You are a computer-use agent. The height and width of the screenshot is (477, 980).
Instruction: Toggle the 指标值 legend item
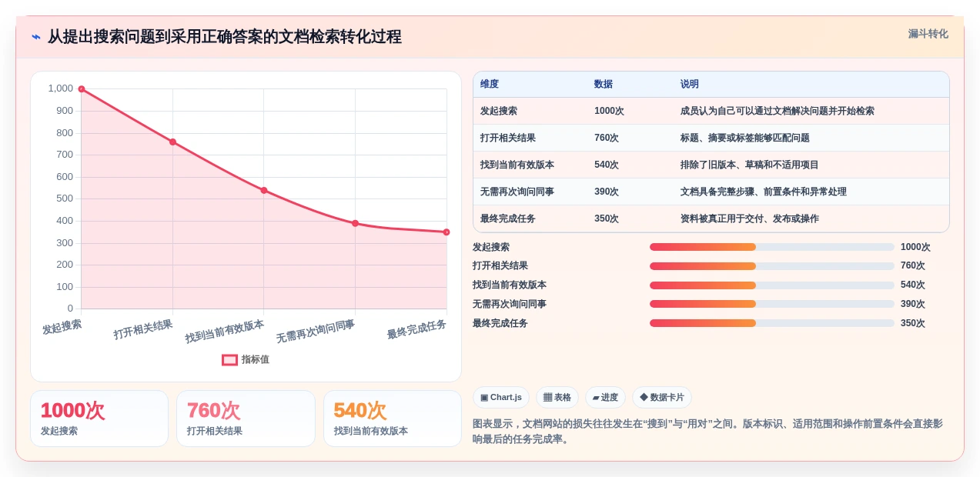click(x=246, y=359)
